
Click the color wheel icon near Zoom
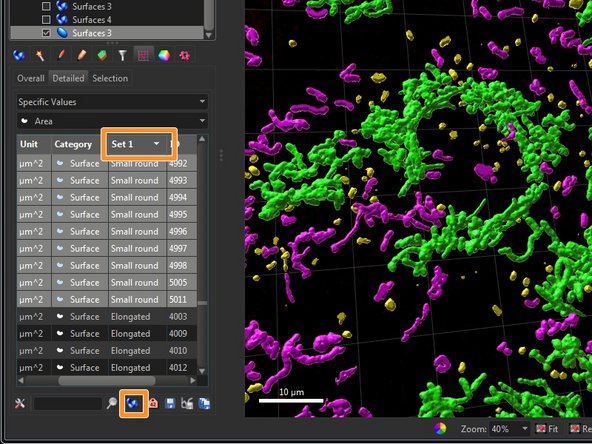pos(440,429)
